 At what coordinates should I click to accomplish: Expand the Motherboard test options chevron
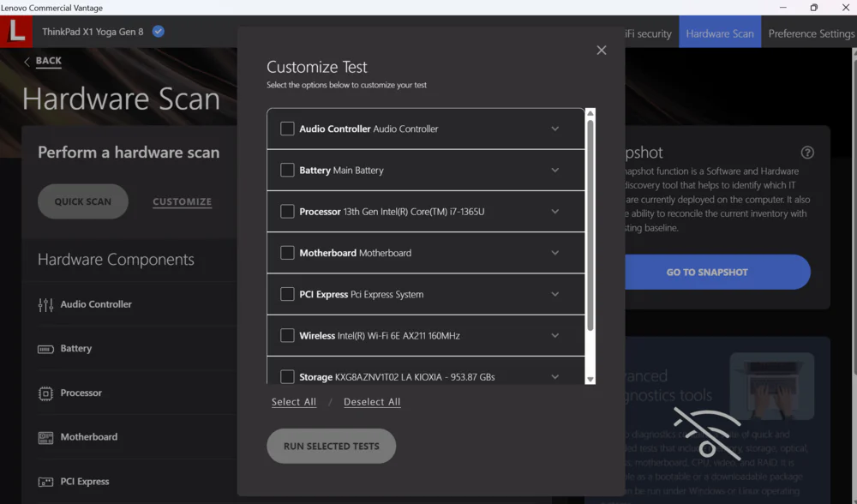point(554,253)
